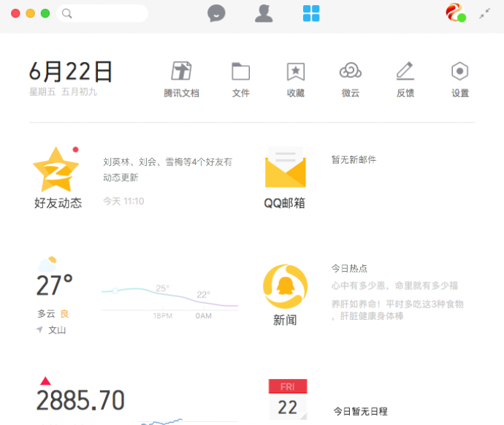Click the collapse window arrows icon

[485, 13]
